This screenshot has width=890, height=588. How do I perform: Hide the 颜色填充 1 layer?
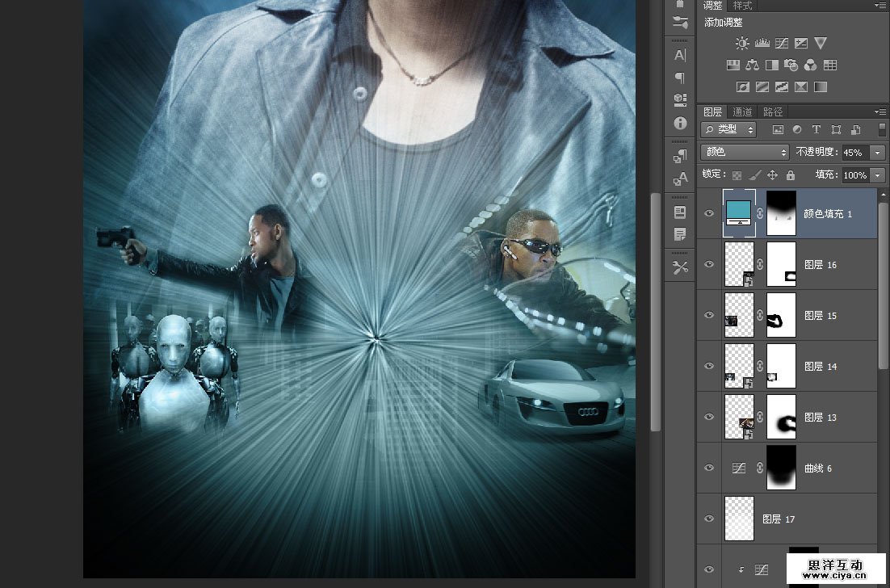pyautogui.click(x=709, y=213)
